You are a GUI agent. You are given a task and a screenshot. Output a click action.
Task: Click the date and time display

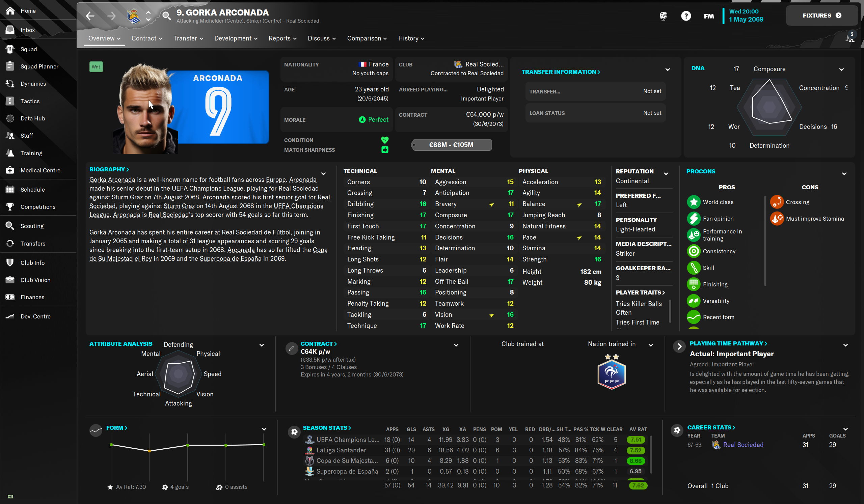point(746,16)
